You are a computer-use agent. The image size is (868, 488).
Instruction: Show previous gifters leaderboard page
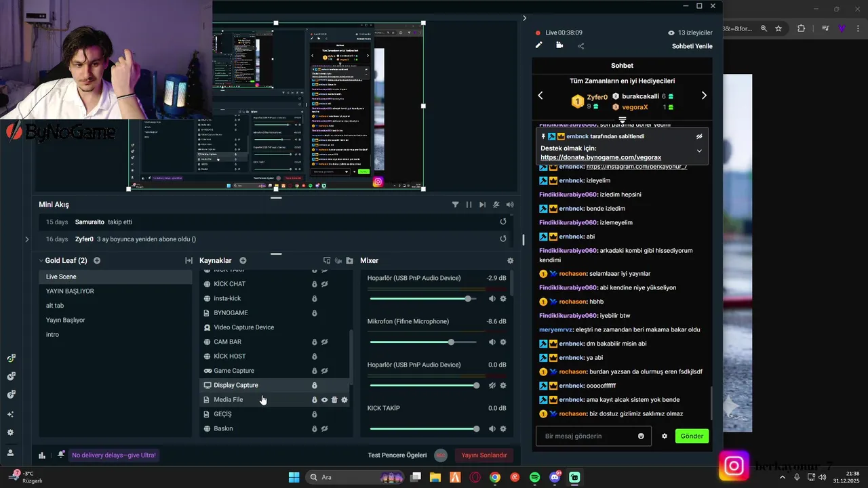click(x=540, y=96)
